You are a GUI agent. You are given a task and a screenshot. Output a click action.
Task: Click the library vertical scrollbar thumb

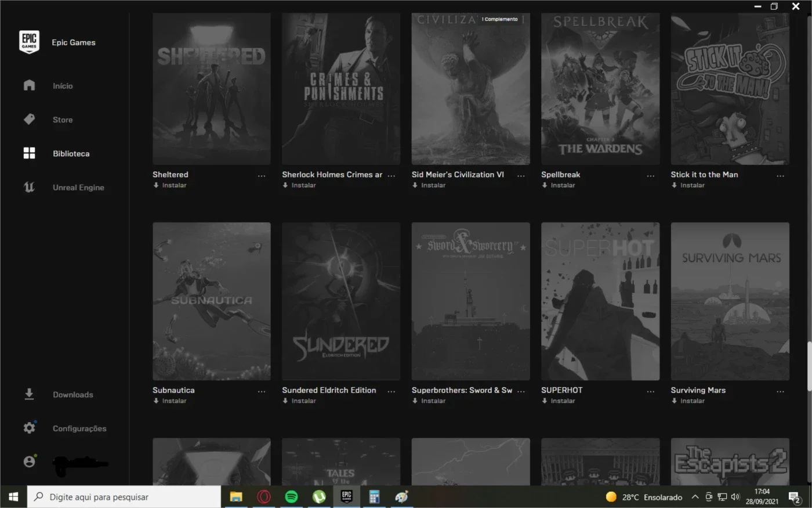click(x=809, y=366)
